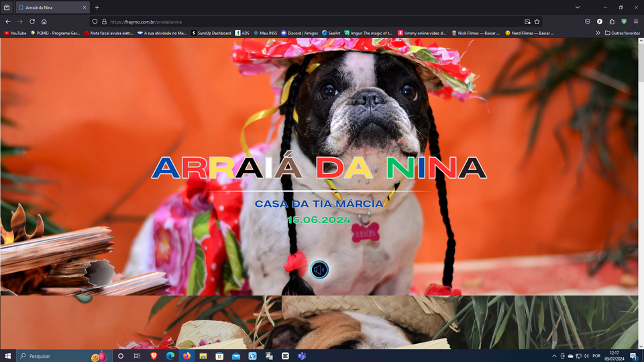Open the Firefox View button
This screenshot has width=644, height=362.
click(7, 7)
